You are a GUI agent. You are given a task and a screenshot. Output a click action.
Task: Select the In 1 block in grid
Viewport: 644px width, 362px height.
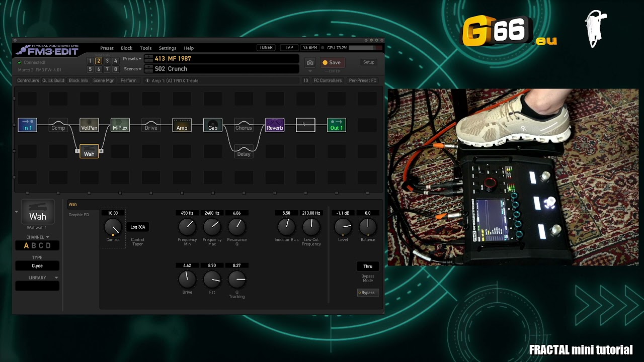coord(27,125)
